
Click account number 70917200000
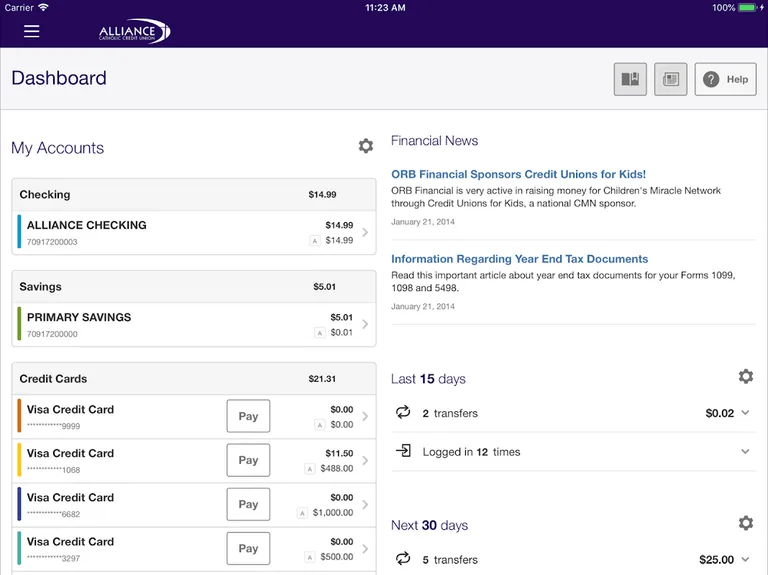[x=52, y=334]
